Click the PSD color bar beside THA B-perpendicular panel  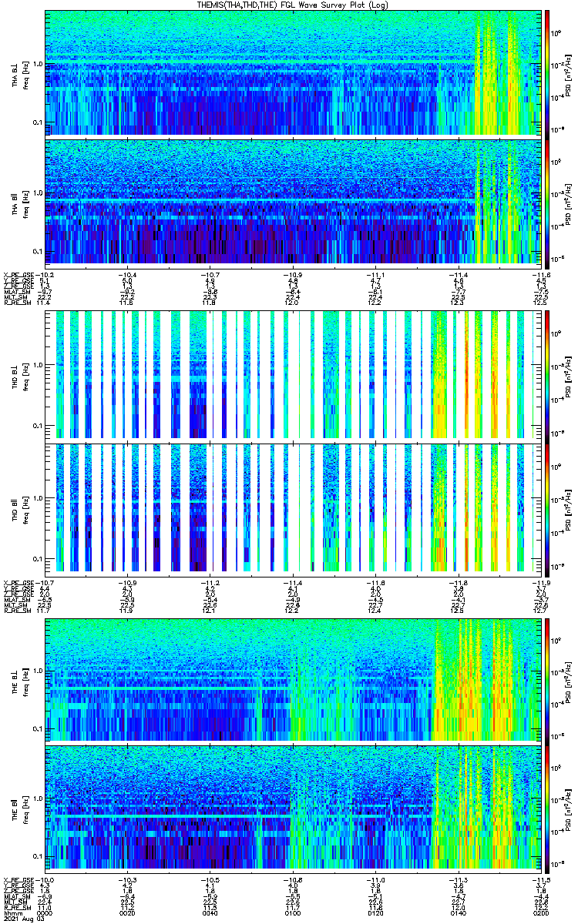click(547, 73)
